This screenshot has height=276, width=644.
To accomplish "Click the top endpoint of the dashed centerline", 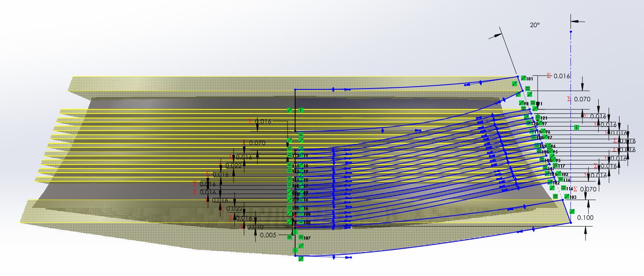I will (571, 31).
